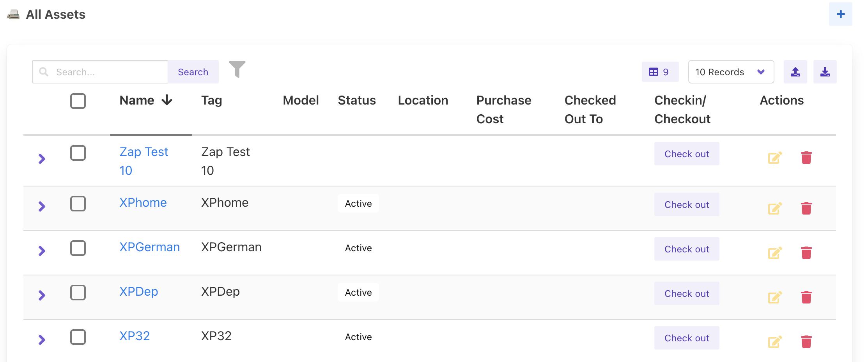Check the XPGerman row checkbox

(x=78, y=248)
